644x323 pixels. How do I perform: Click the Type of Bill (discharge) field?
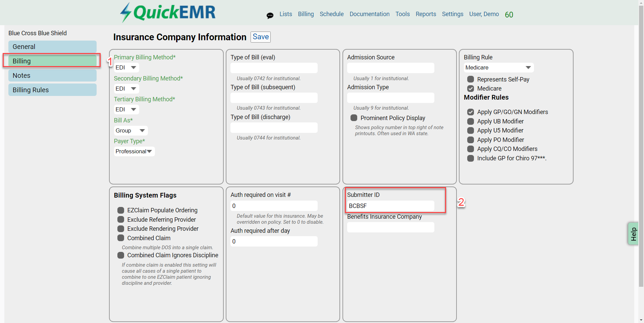(274, 127)
